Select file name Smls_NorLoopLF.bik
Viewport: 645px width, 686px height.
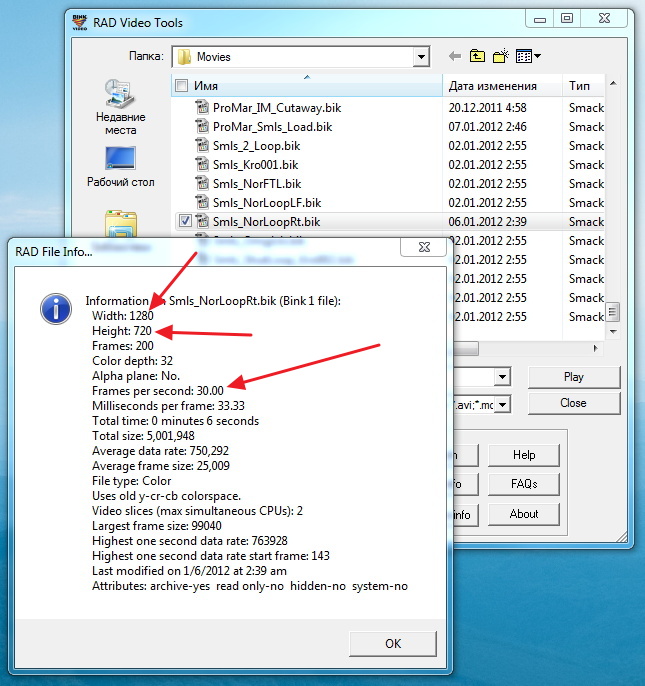click(267, 203)
